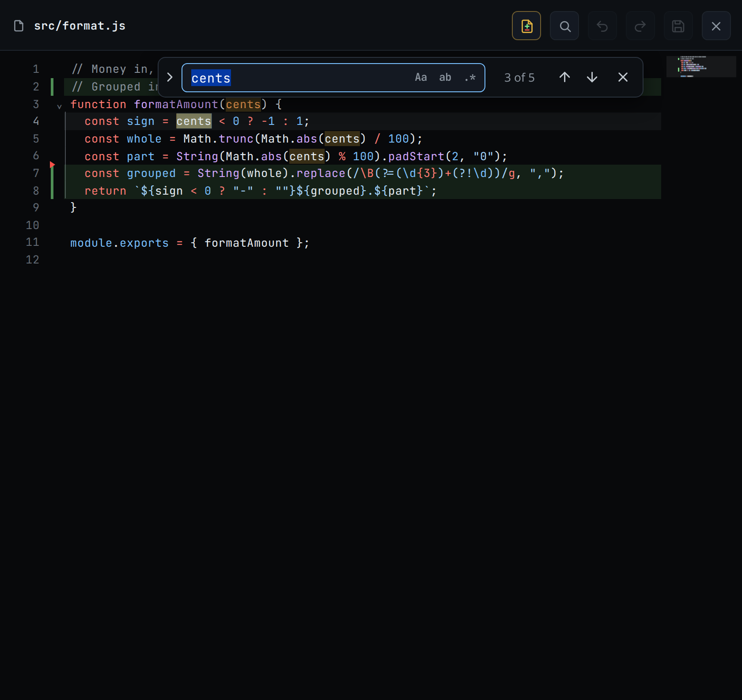Screen dimensions: 742x700
Task: Click the minimap code preview
Action: point(701,67)
